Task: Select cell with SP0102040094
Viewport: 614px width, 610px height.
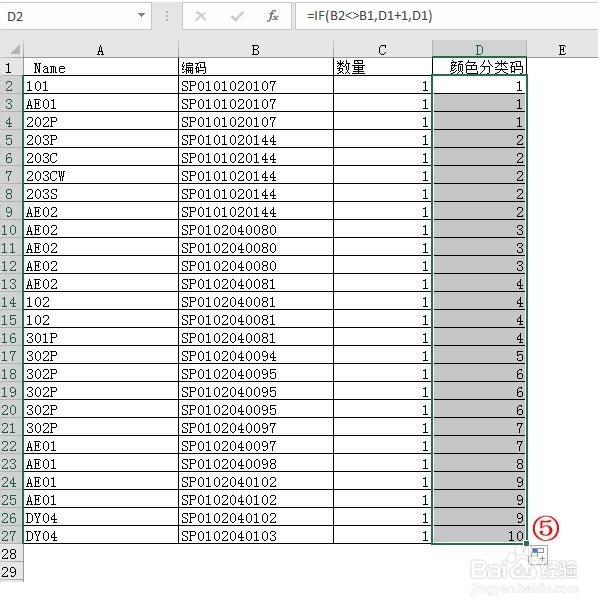Action: [x=255, y=356]
